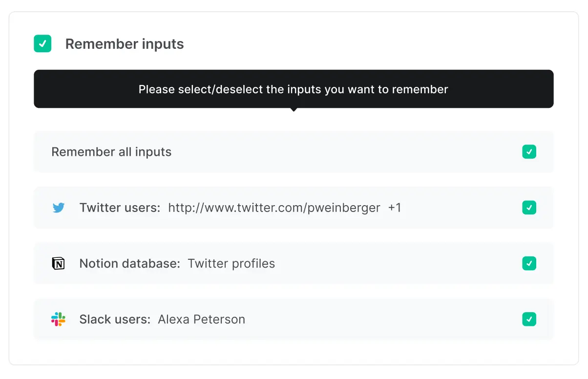Open the twitter.com/pweinberger URL
This screenshot has width=588, height=379.
[274, 208]
